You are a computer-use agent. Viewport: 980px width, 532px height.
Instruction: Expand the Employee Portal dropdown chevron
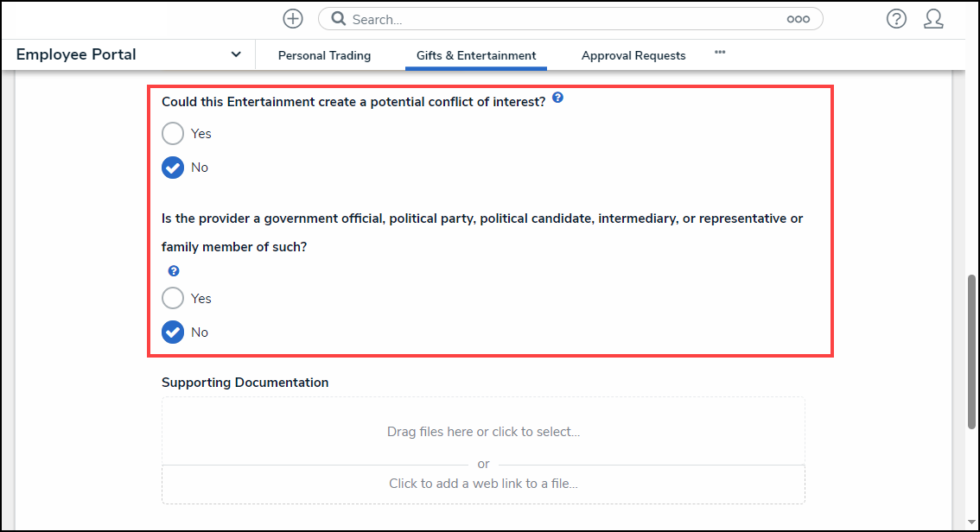click(236, 54)
